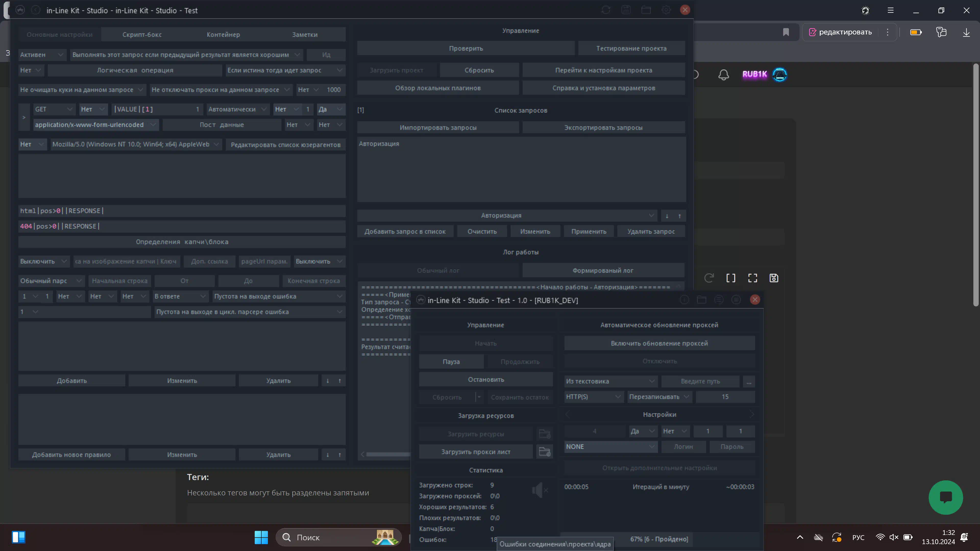Switch to the Контейнер tab
Viewport: 980px width, 551px height.
[223, 35]
